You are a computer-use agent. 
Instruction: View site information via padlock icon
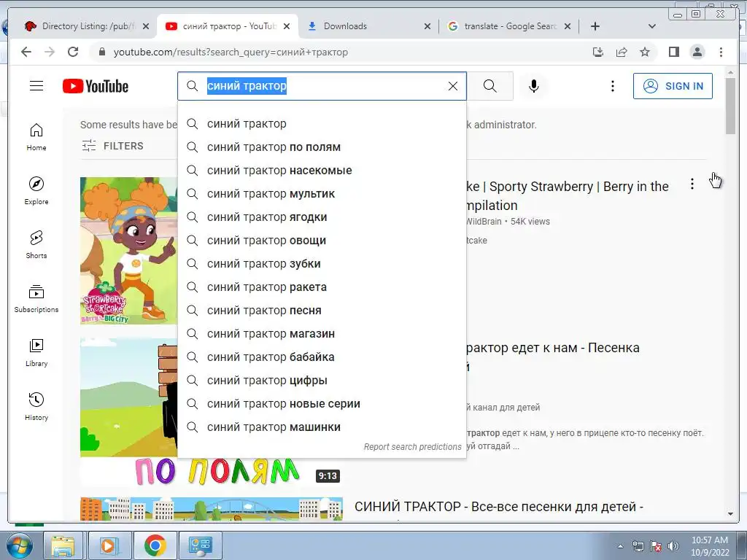pos(102,52)
